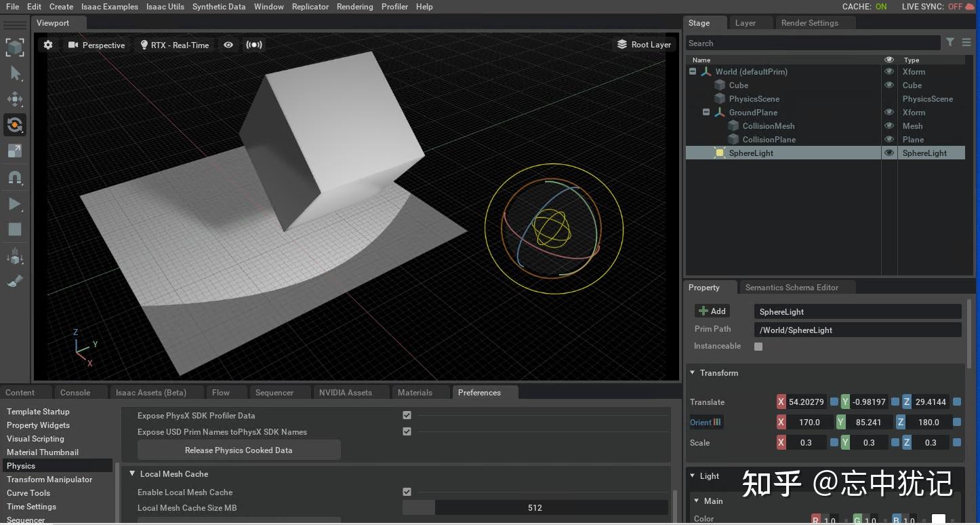Click the CollisionMesh prim icon
Image resolution: width=980 pixels, height=525 pixels.
click(x=733, y=126)
